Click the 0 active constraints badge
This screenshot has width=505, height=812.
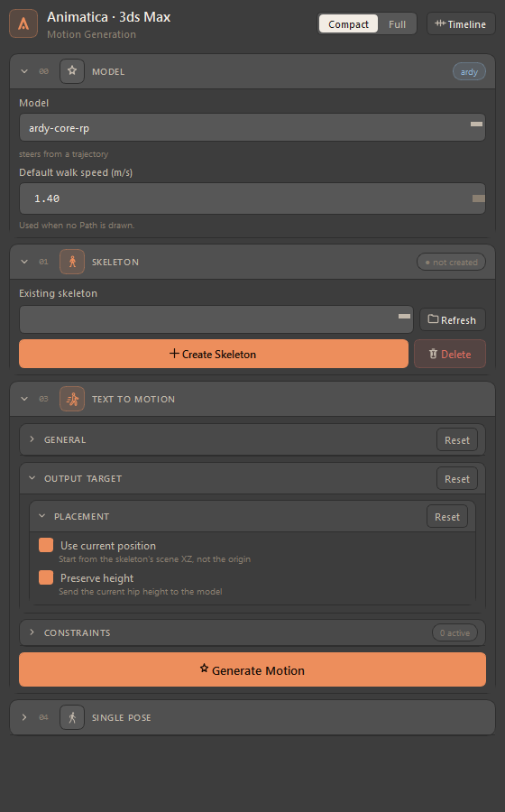point(454,632)
